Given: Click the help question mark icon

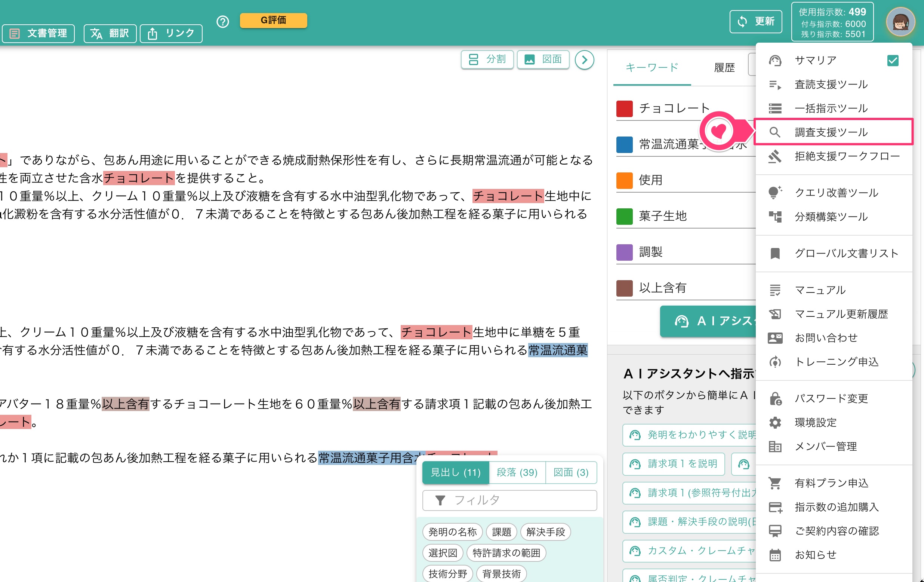Looking at the screenshot, I should pos(222,22).
